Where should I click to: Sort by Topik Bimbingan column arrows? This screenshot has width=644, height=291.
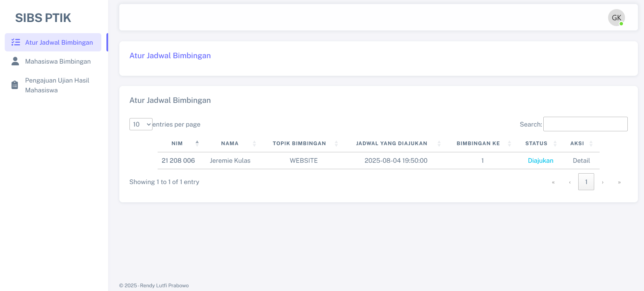(x=336, y=143)
